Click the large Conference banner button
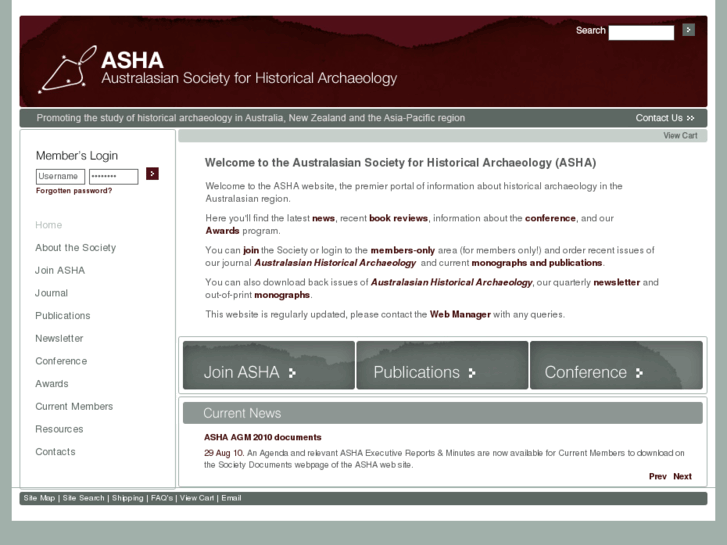727x545 pixels. coord(616,365)
